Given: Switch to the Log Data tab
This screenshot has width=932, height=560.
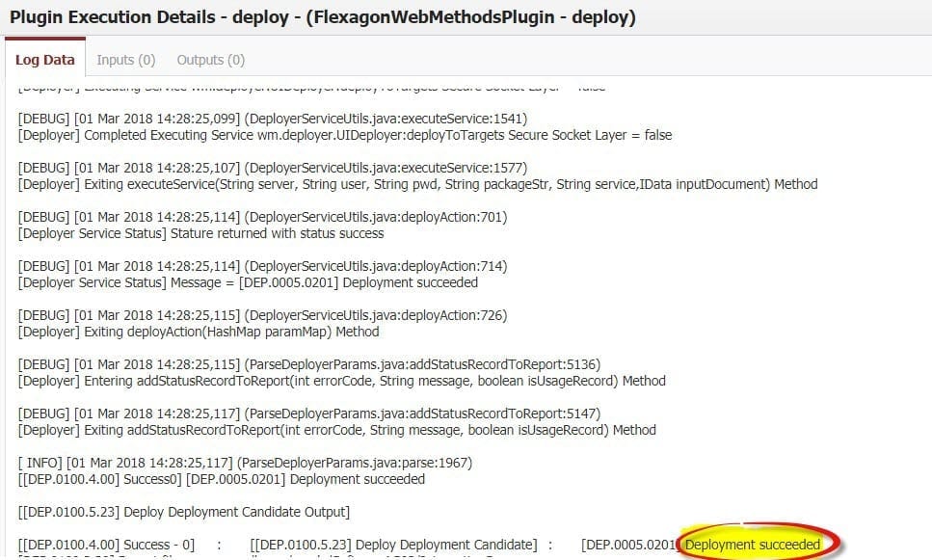Looking at the screenshot, I should pos(45,60).
